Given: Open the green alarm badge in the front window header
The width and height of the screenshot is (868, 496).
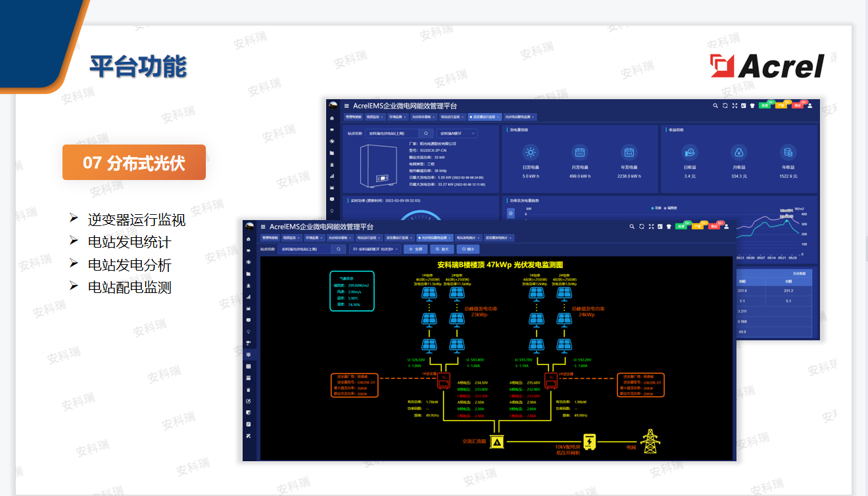Looking at the screenshot, I should pos(681,227).
